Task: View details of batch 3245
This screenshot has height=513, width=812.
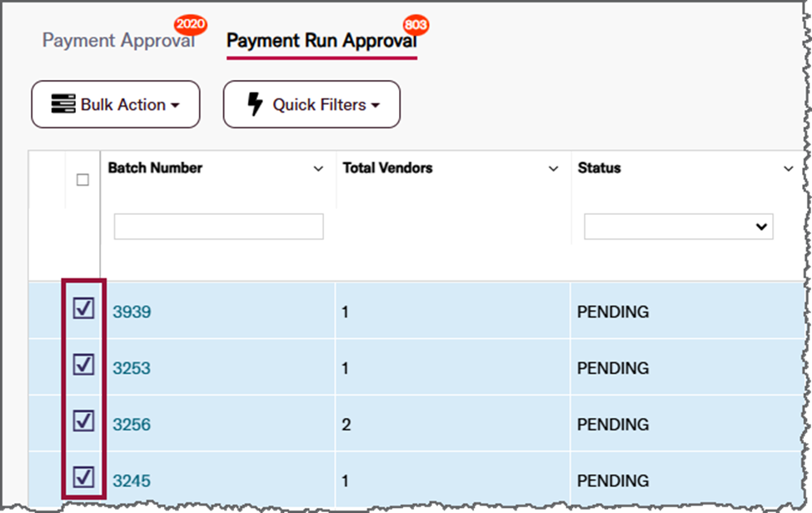Action: (x=132, y=481)
